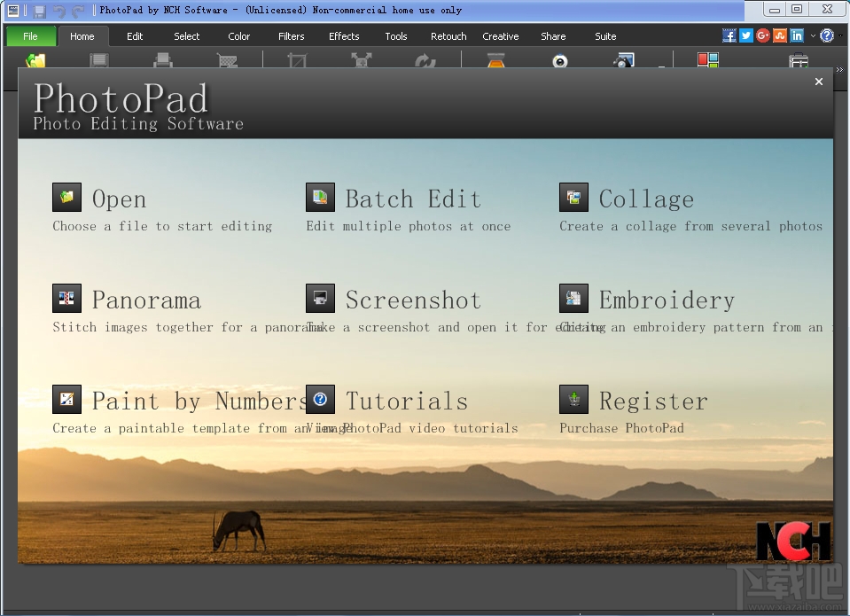850x616 pixels.
Task: Click the Screenshot capture icon
Action: point(320,299)
